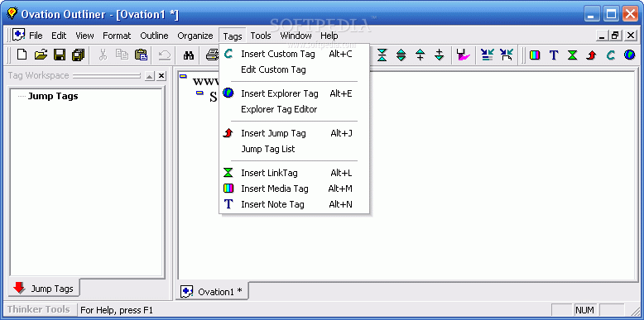
Task: Select Jump Tags root in tag tree
Action: (x=53, y=97)
